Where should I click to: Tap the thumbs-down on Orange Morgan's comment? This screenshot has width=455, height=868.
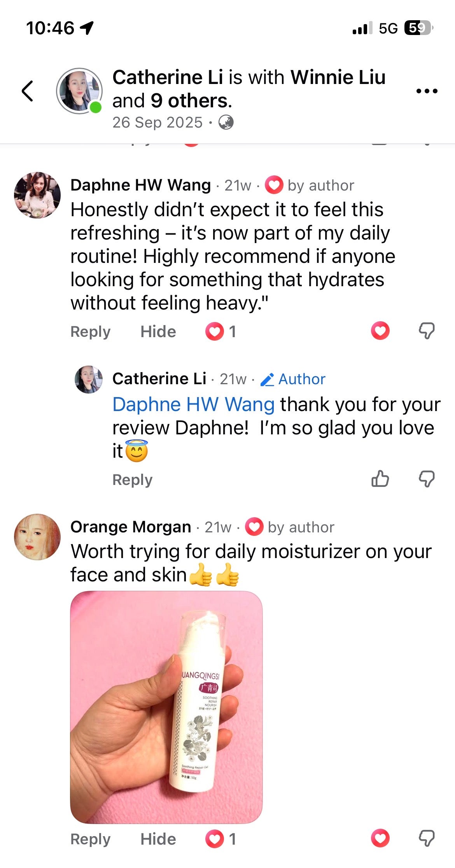coord(427,838)
